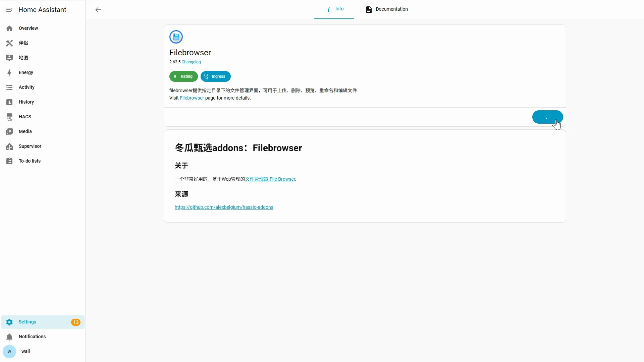Click the green Rating badge
This screenshot has width=644, height=362.
[183, 76]
